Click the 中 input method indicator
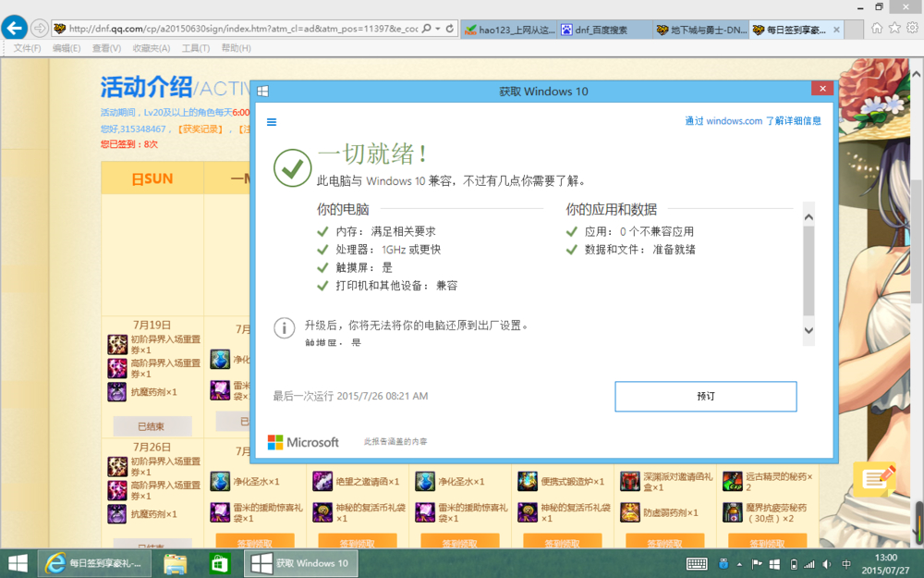This screenshot has height=578, width=924. (846, 564)
